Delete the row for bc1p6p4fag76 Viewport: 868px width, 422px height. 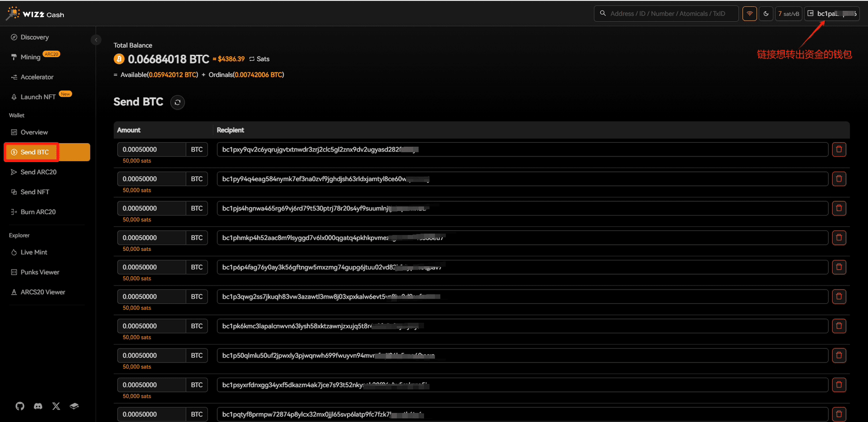[839, 267]
